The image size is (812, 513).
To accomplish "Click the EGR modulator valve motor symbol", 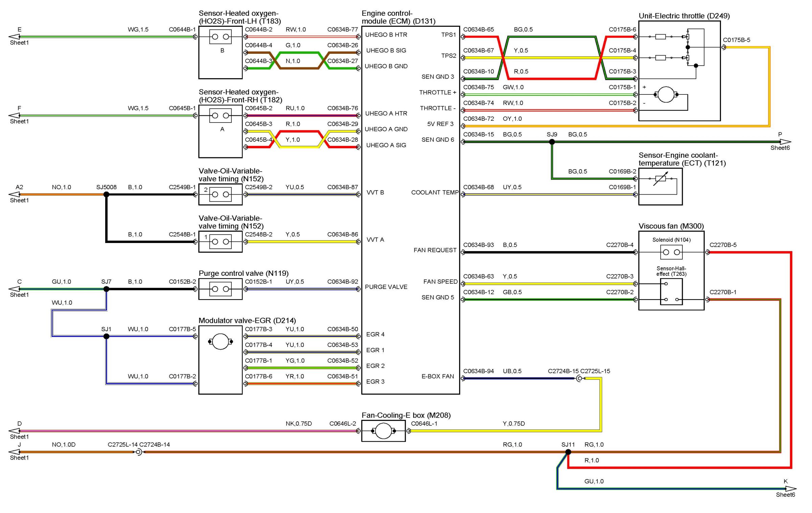I will point(220,341).
